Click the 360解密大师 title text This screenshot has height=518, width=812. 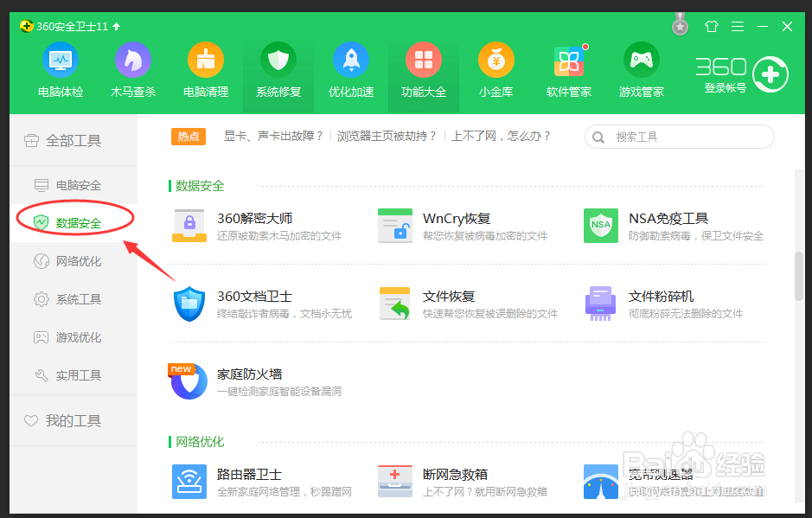(255, 219)
